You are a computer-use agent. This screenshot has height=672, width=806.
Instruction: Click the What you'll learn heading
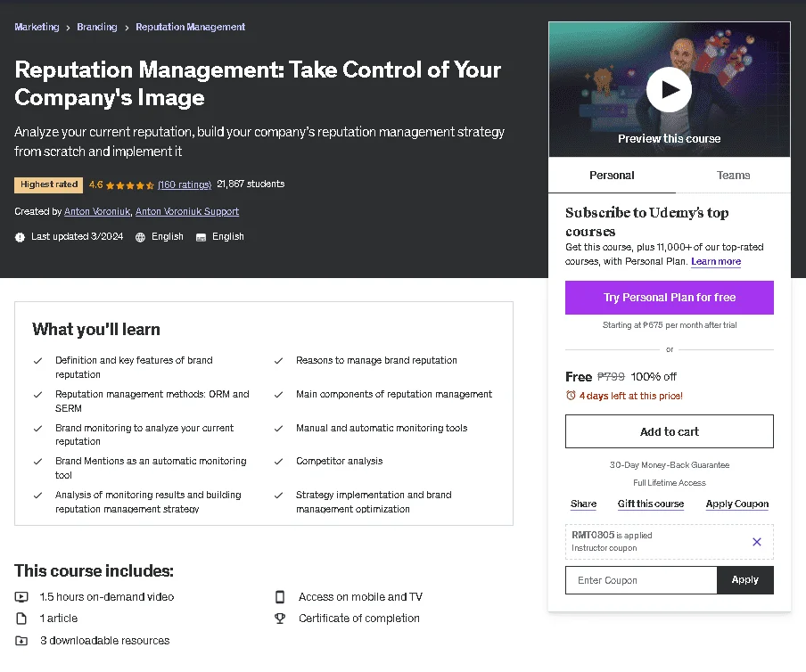click(x=96, y=330)
